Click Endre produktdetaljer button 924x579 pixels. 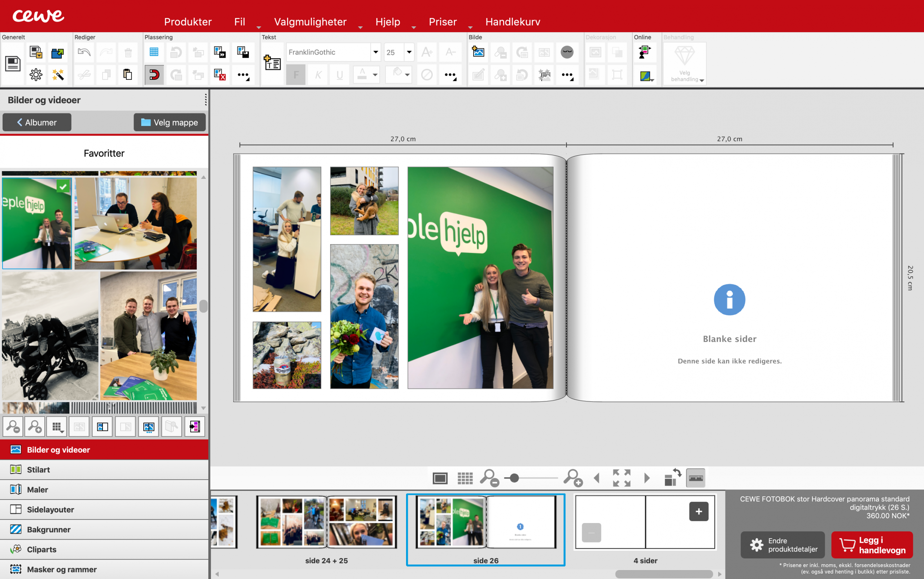pyautogui.click(x=783, y=545)
